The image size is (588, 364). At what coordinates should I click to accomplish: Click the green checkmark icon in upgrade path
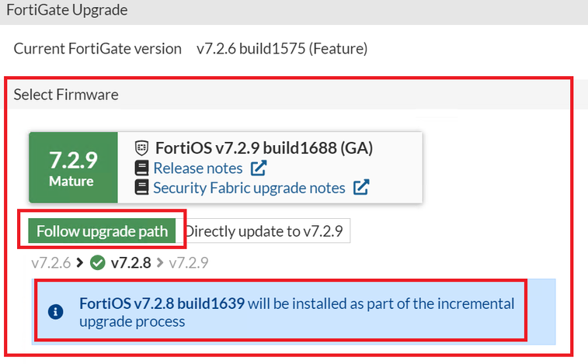(98, 262)
